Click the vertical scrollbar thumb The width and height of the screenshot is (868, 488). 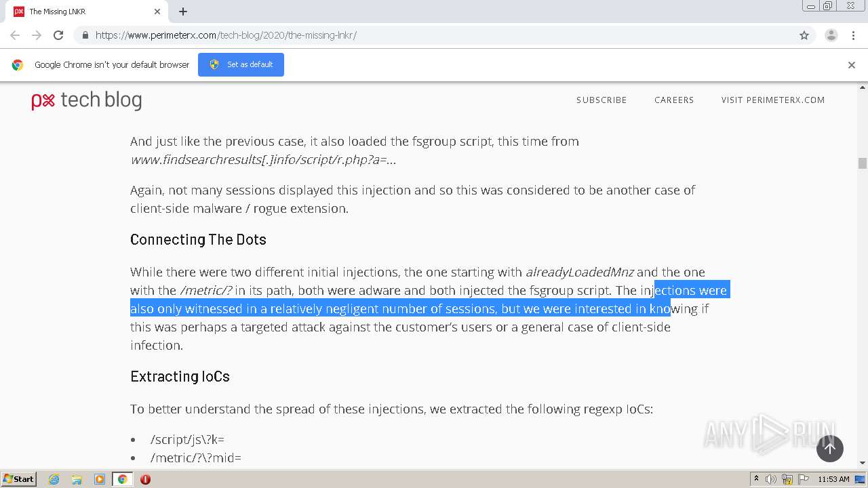coord(863,163)
